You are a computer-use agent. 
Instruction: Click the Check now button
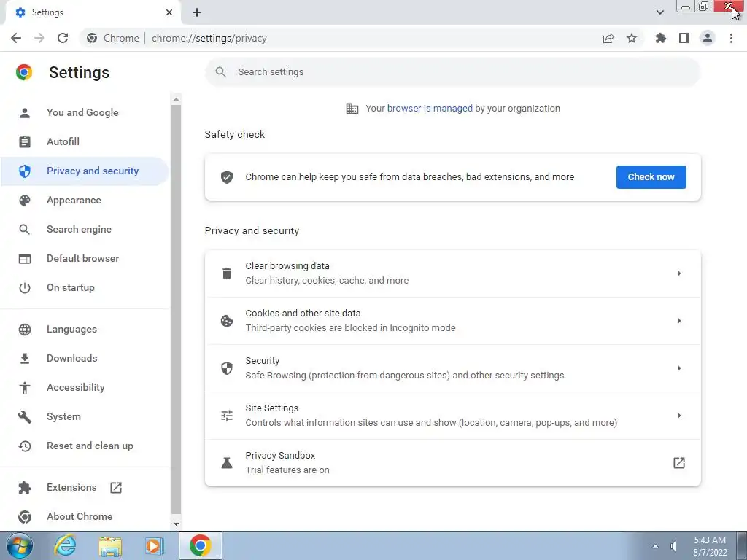click(x=651, y=177)
